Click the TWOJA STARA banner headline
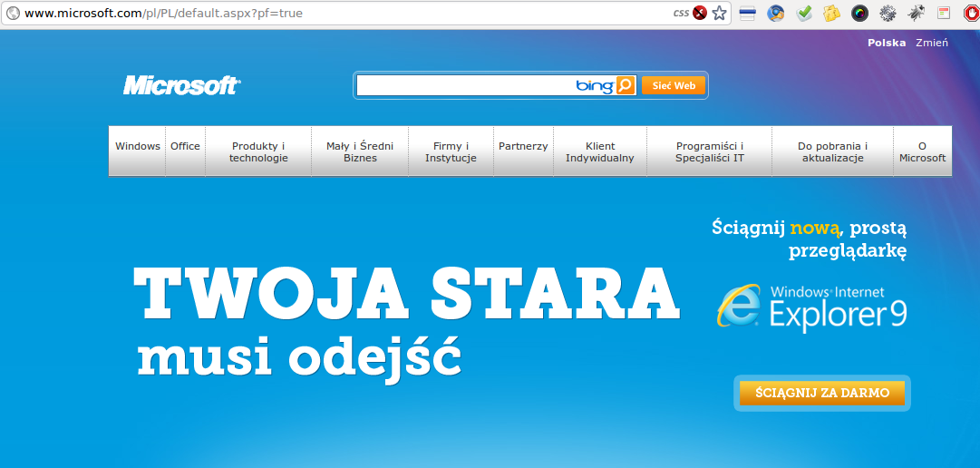The image size is (980, 468). [406, 293]
